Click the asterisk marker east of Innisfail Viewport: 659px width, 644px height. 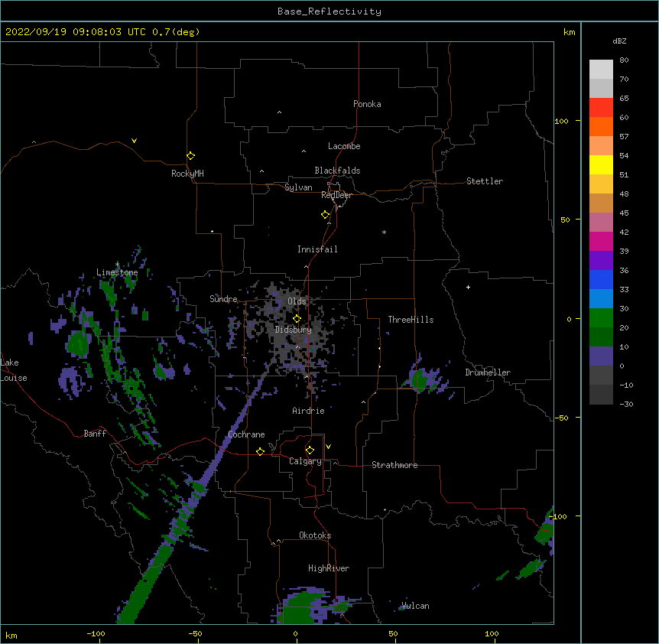(384, 232)
